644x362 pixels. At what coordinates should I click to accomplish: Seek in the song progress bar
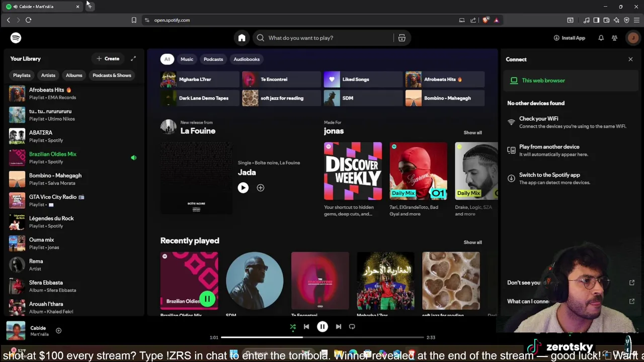[323, 337]
